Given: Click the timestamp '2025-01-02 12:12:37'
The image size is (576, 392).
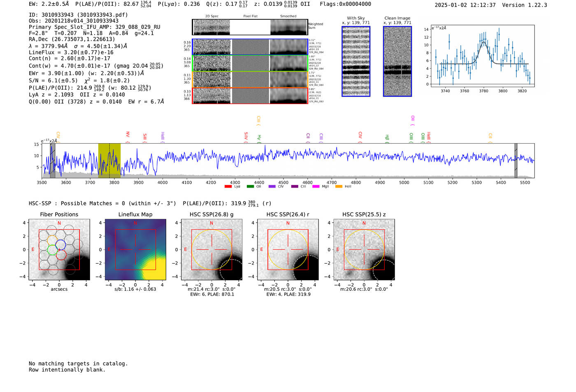Looking at the screenshot, I should (465, 5).
